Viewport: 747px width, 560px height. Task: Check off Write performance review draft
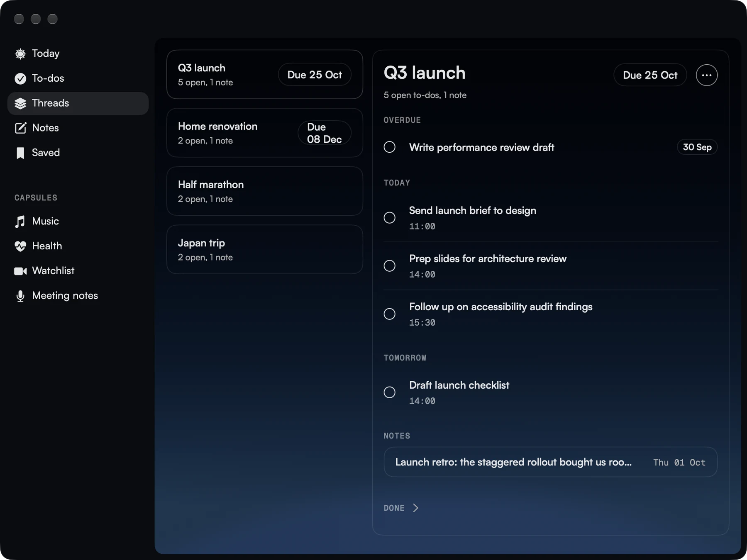tap(389, 147)
